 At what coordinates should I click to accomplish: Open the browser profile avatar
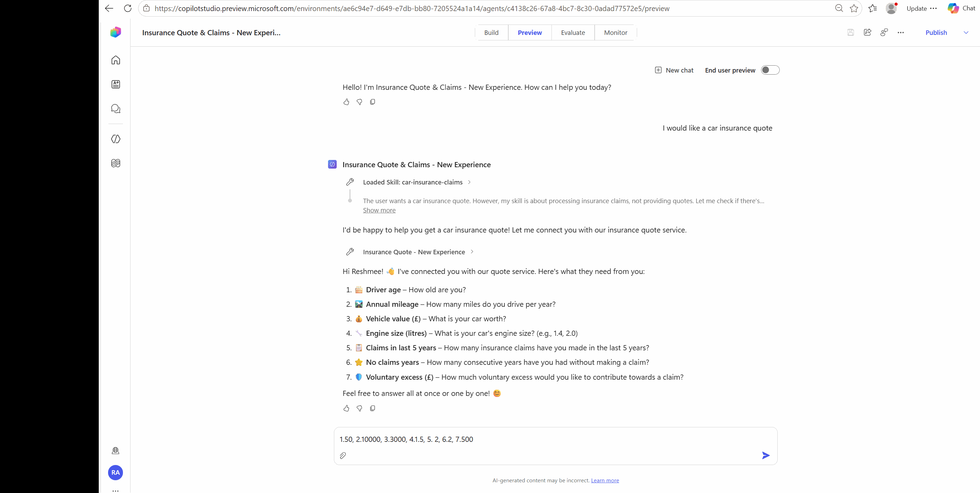coord(891,8)
